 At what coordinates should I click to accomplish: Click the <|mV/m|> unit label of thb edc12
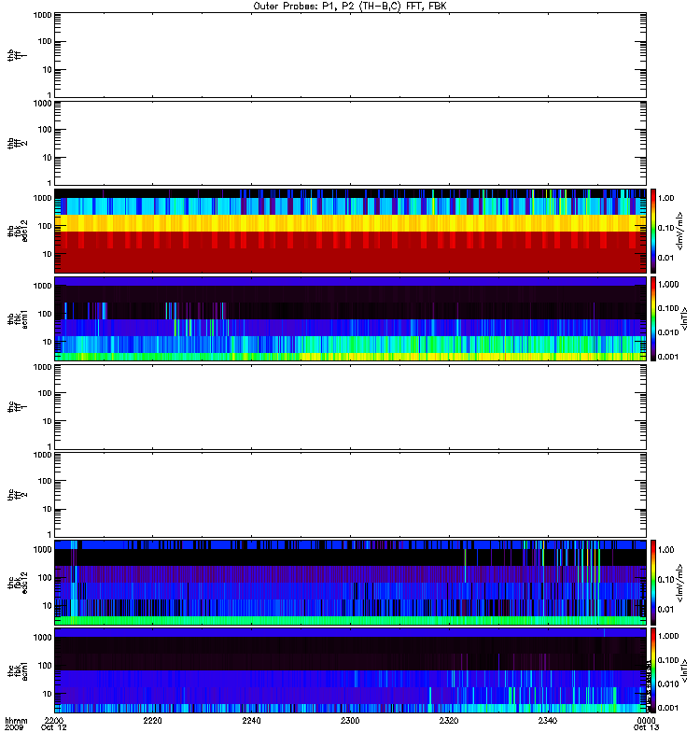(x=679, y=231)
